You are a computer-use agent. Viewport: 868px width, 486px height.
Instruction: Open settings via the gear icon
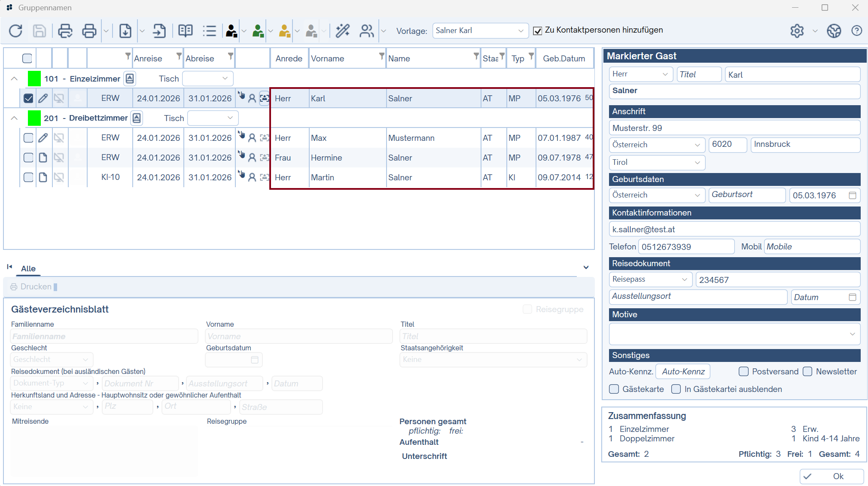[797, 31]
